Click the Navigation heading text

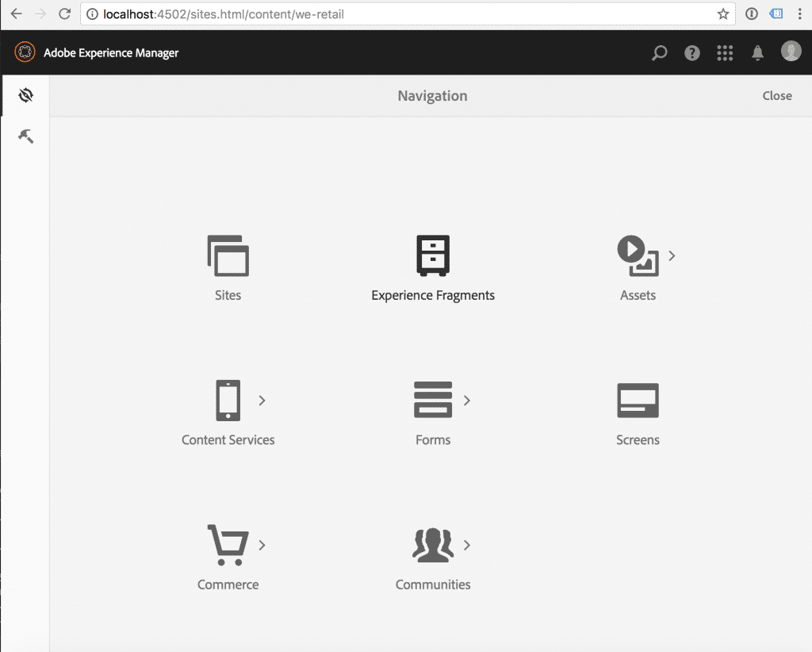pyautogui.click(x=432, y=96)
